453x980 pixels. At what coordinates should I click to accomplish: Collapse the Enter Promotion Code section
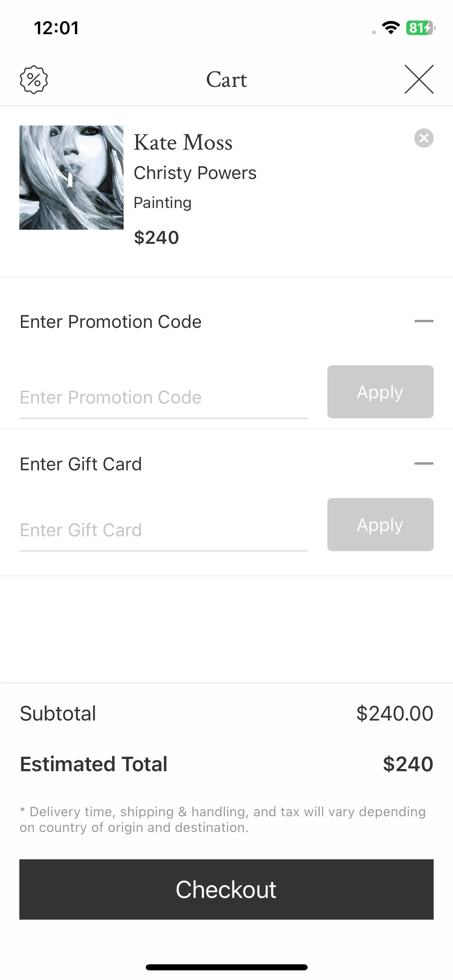[x=424, y=321]
